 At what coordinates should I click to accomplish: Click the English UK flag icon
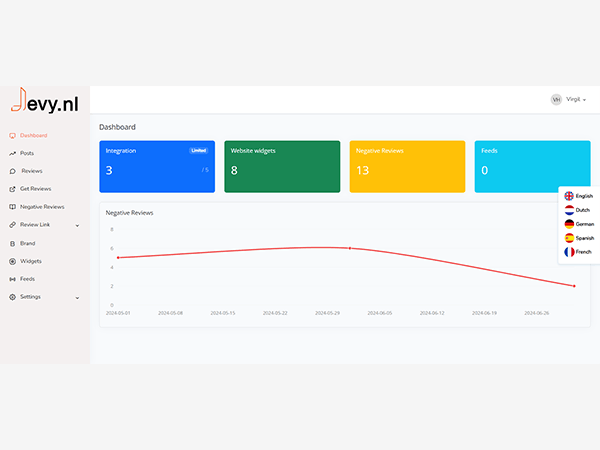point(569,196)
